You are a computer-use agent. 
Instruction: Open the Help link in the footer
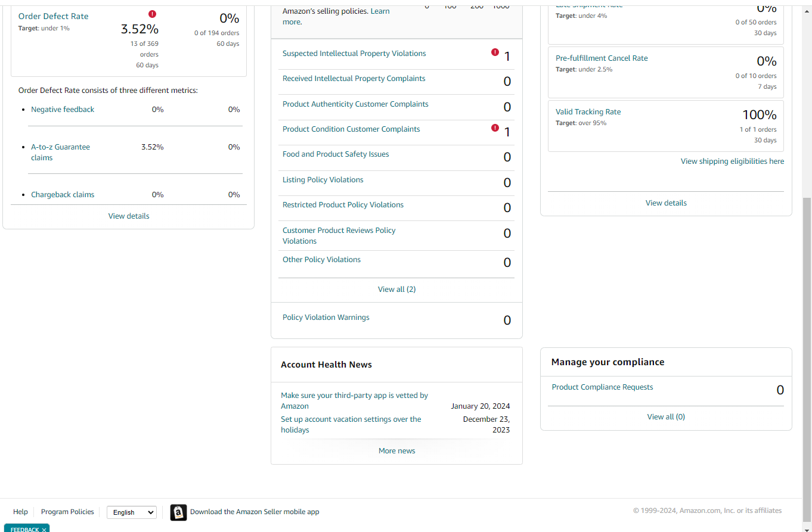coord(20,512)
